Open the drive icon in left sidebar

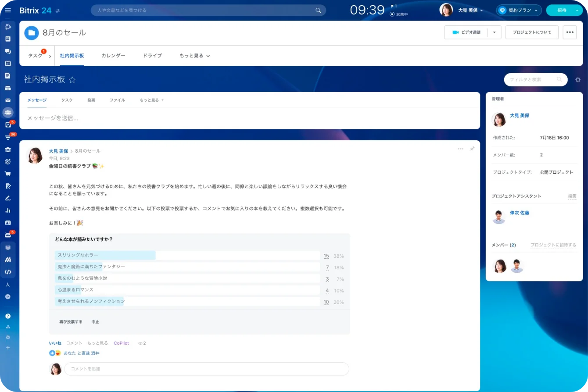click(x=8, y=88)
